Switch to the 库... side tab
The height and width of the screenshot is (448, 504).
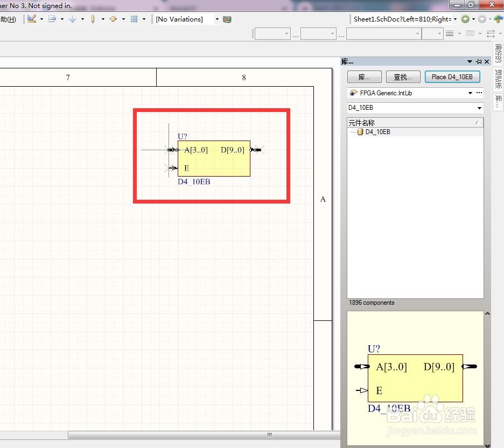[498, 102]
